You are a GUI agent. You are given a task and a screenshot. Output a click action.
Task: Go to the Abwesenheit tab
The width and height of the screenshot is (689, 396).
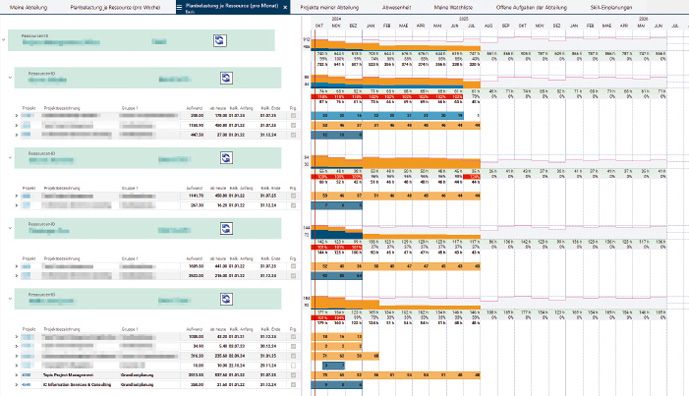(x=396, y=7)
